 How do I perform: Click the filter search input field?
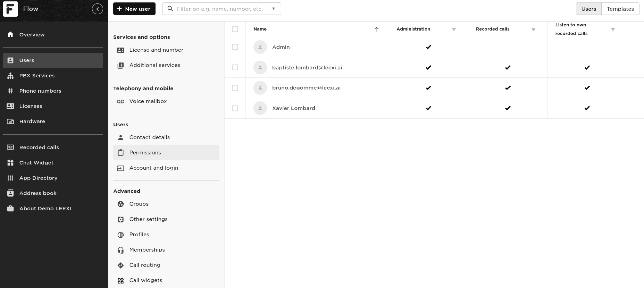coord(220,9)
